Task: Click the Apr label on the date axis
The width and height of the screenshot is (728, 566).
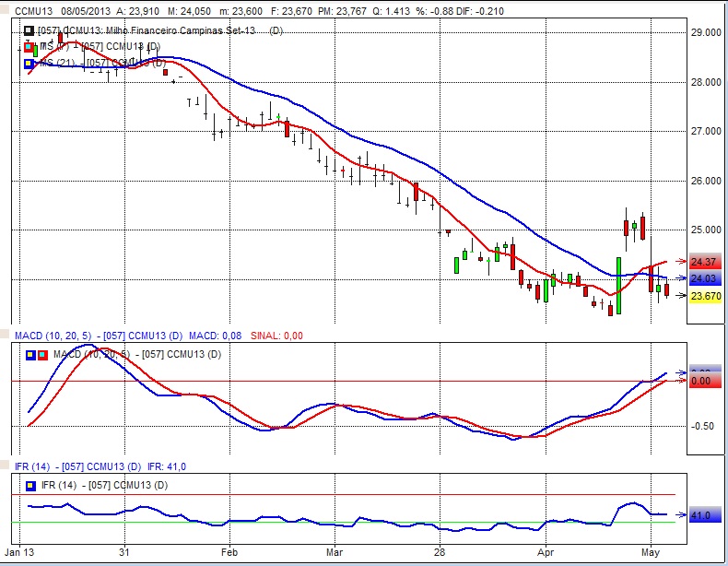Action: [x=545, y=554]
